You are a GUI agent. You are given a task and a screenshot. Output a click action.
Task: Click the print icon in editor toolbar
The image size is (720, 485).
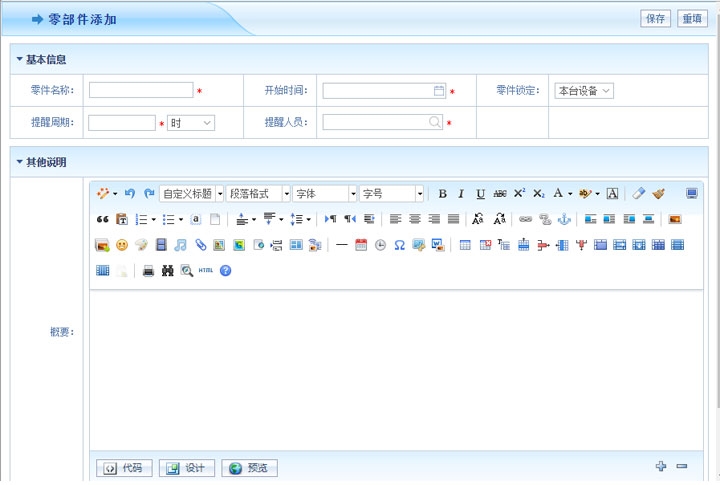coord(148,271)
